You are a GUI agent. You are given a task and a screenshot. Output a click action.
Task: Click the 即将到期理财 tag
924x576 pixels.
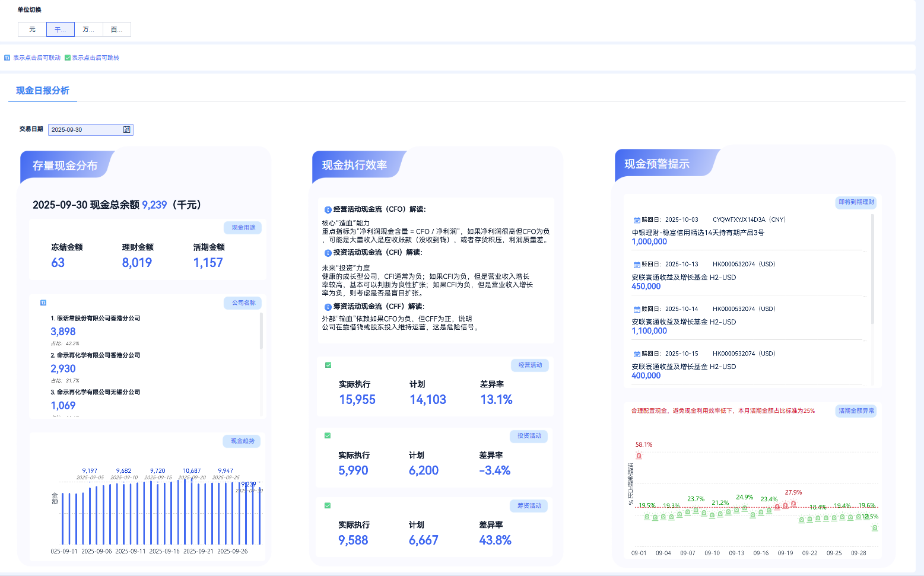pos(856,202)
